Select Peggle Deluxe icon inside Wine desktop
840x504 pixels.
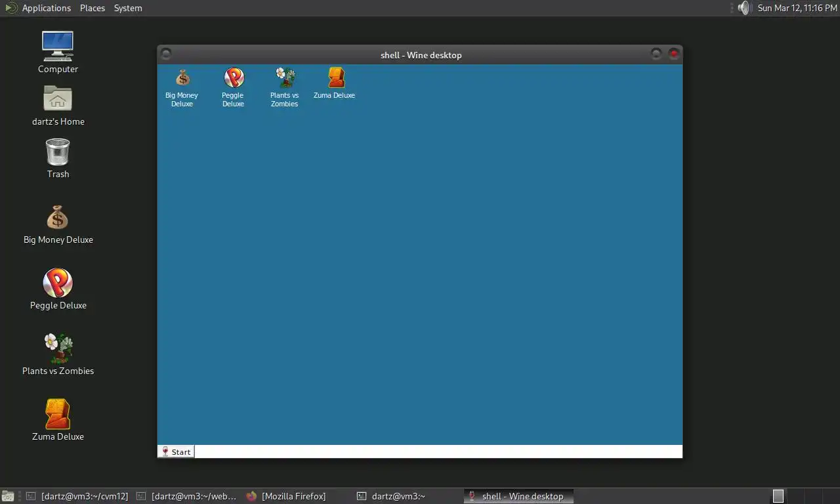[233, 87]
